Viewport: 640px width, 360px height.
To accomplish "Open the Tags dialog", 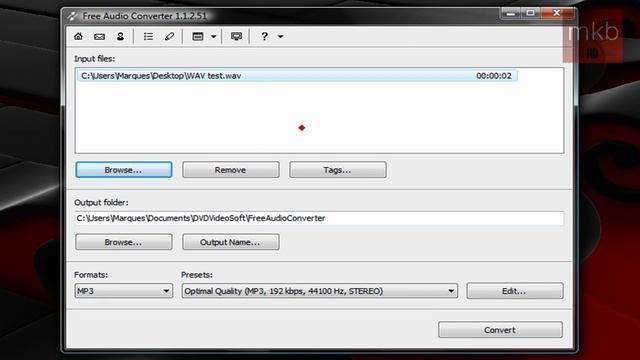I will pyautogui.click(x=338, y=170).
